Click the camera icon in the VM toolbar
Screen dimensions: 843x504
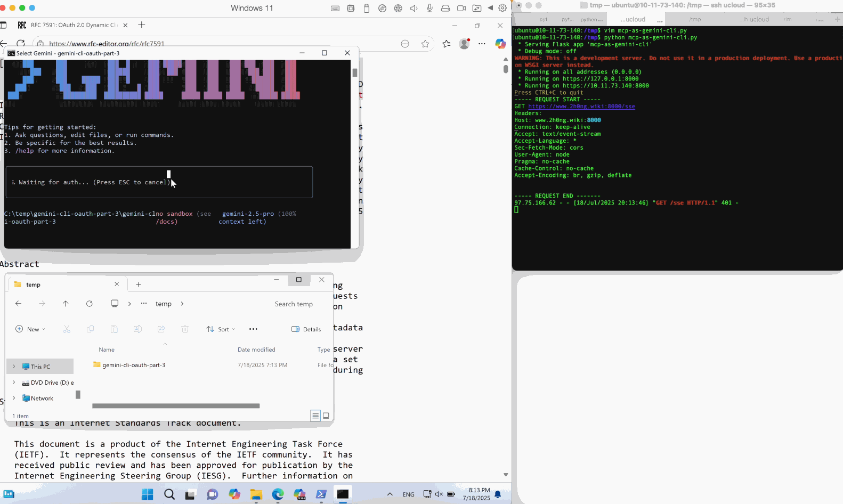tap(461, 8)
